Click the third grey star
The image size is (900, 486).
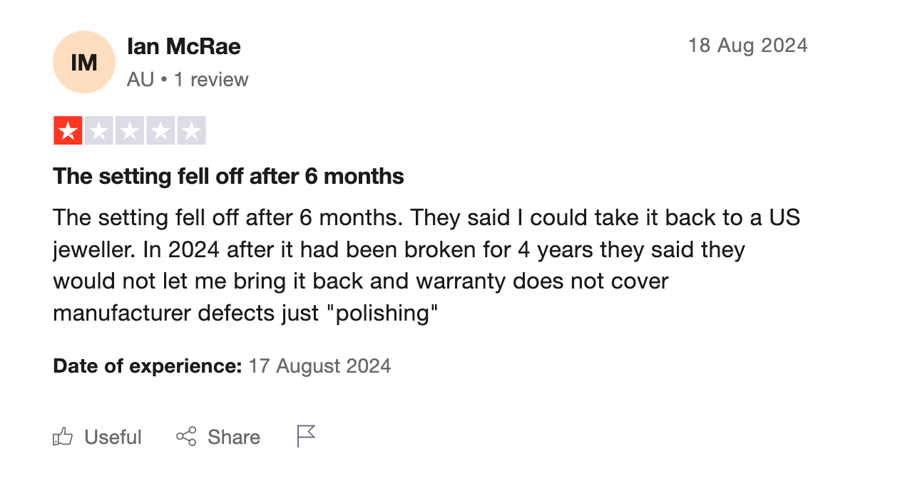130,131
